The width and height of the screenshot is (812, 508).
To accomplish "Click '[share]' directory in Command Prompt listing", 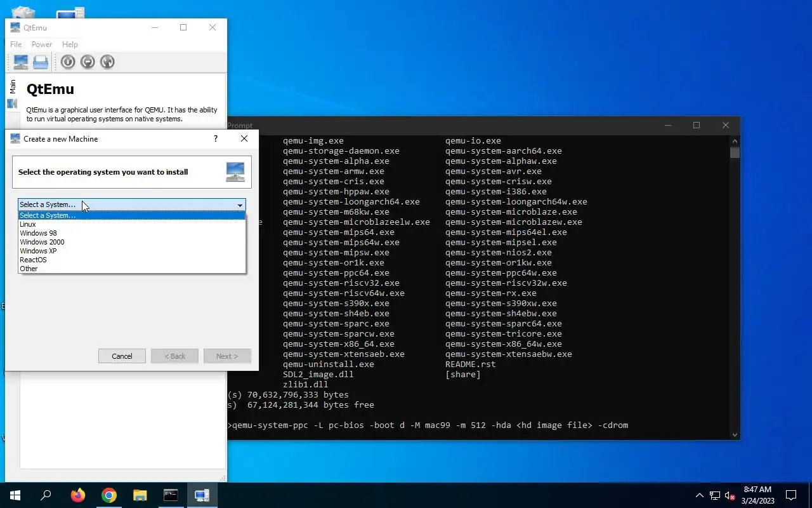I will pos(463,374).
